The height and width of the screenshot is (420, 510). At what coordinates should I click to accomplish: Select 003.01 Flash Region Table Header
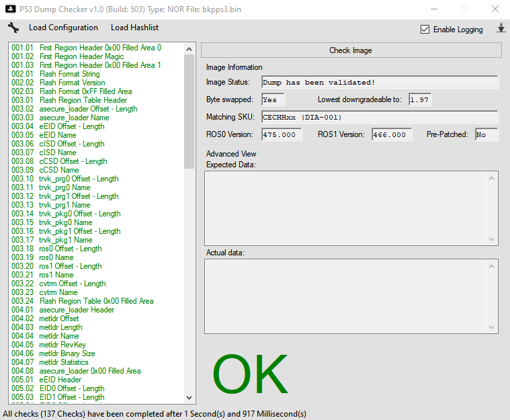click(x=69, y=100)
